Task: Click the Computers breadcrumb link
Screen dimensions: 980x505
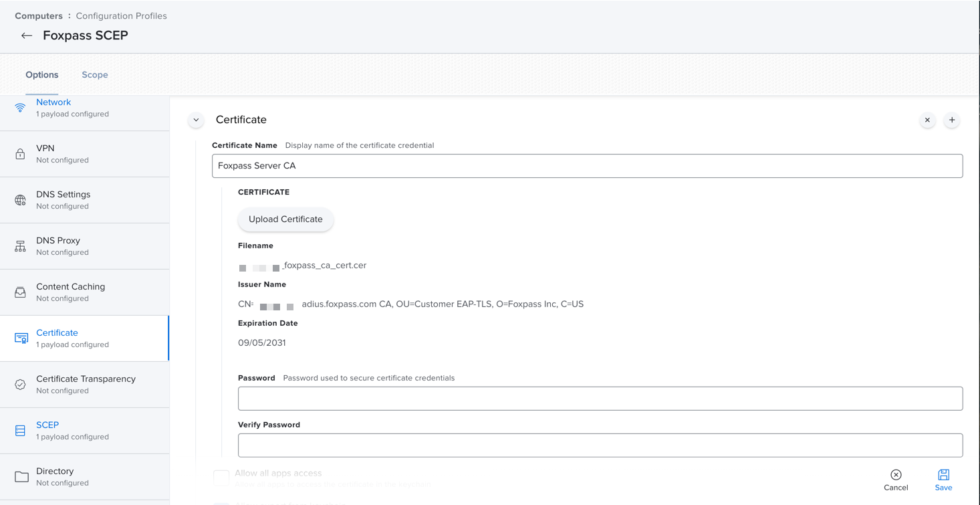Action: click(x=39, y=16)
